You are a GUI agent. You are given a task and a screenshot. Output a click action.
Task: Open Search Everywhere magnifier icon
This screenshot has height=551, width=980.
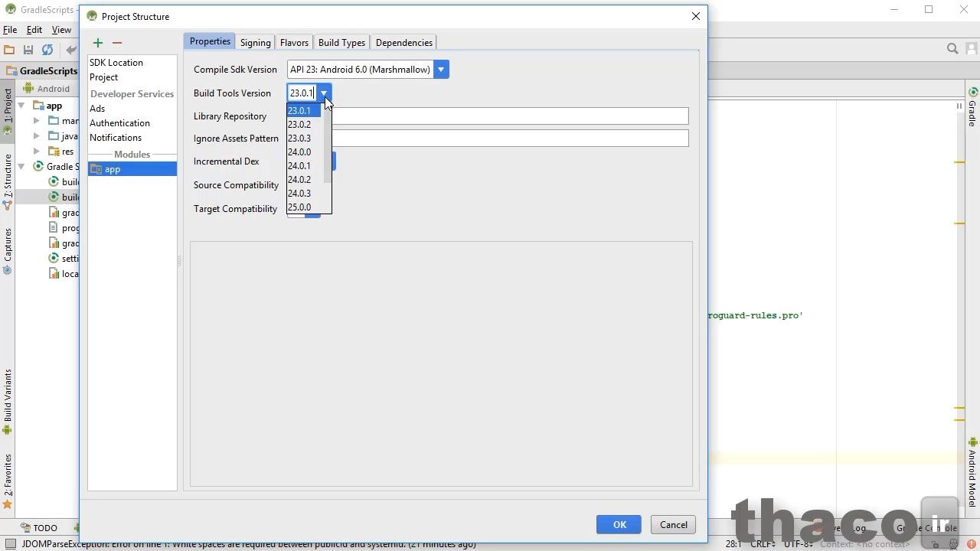pyautogui.click(x=952, y=49)
